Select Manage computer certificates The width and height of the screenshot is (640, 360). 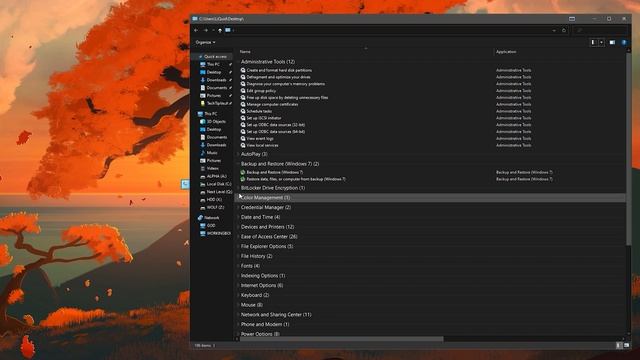pos(272,104)
